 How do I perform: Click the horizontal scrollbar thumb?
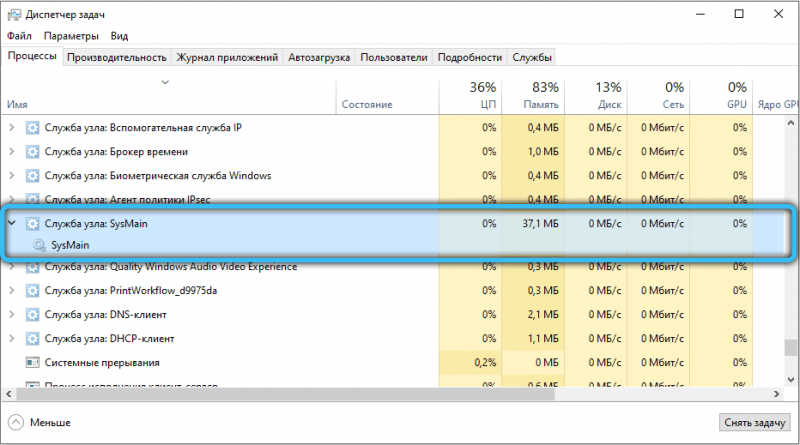(x=285, y=394)
